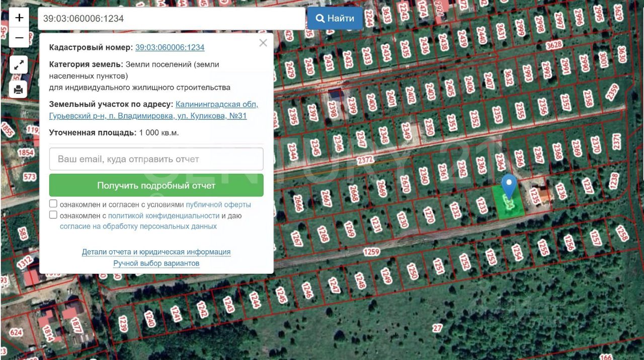Open the address link Калининградская обл
This screenshot has width=644, height=360.
pyautogui.click(x=217, y=104)
